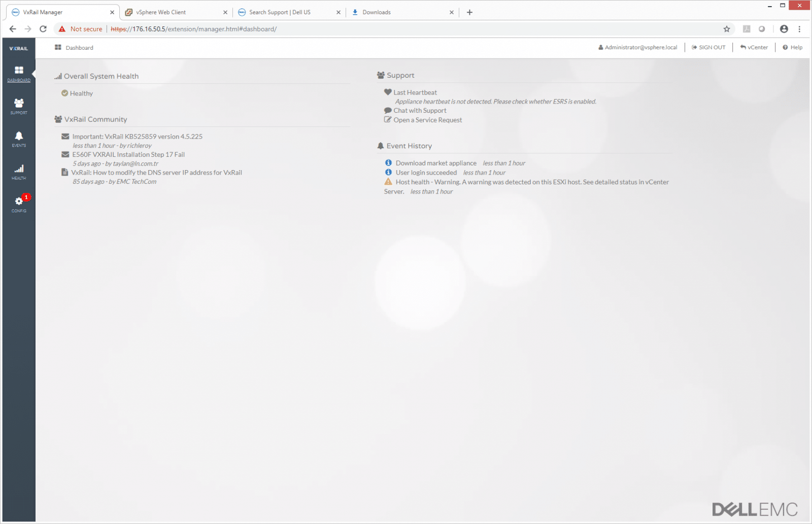Click the Support section heading

click(400, 75)
